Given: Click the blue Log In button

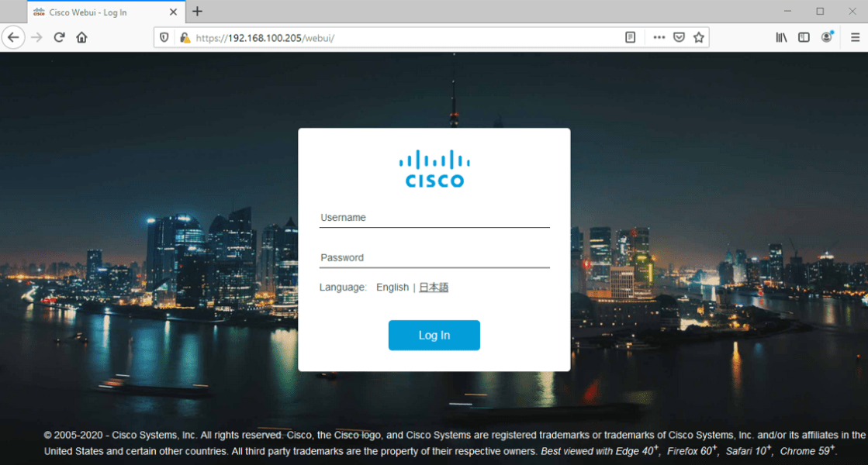Looking at the screenshot, I should pos(434,335).
